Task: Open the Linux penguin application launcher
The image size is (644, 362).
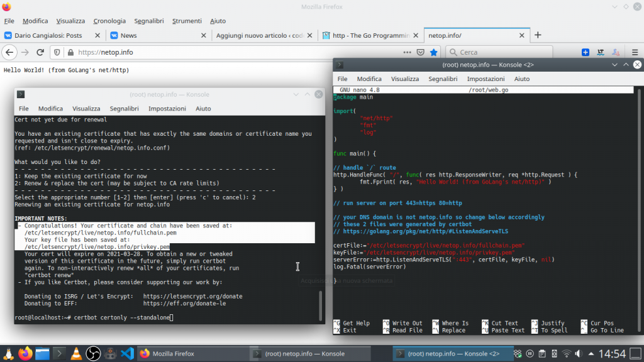Action: [8, 353]
